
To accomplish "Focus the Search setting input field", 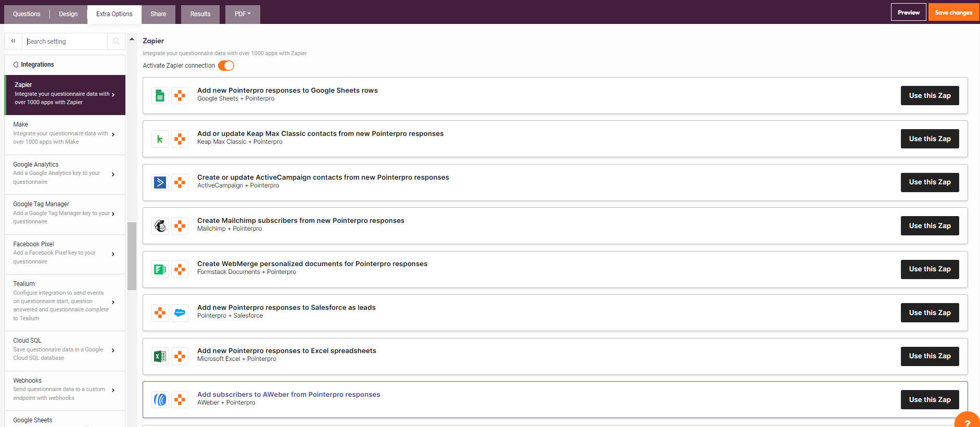I will pos(65,42).
